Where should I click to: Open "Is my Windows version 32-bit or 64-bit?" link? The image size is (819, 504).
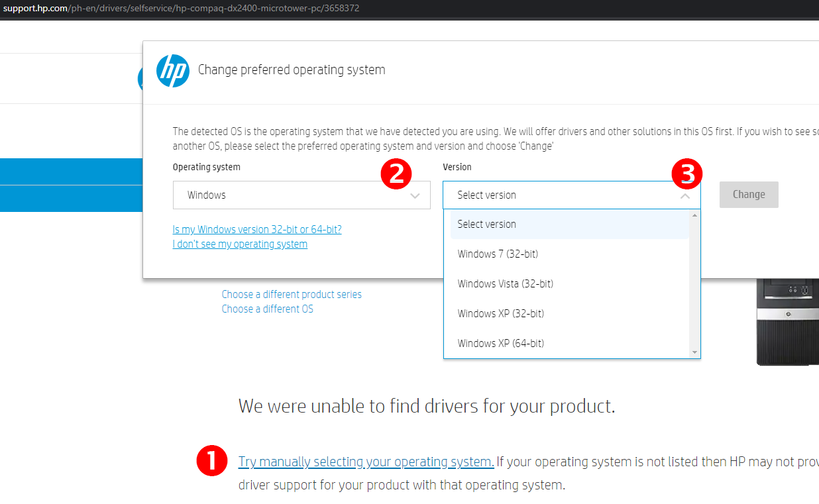click(257, 230)
